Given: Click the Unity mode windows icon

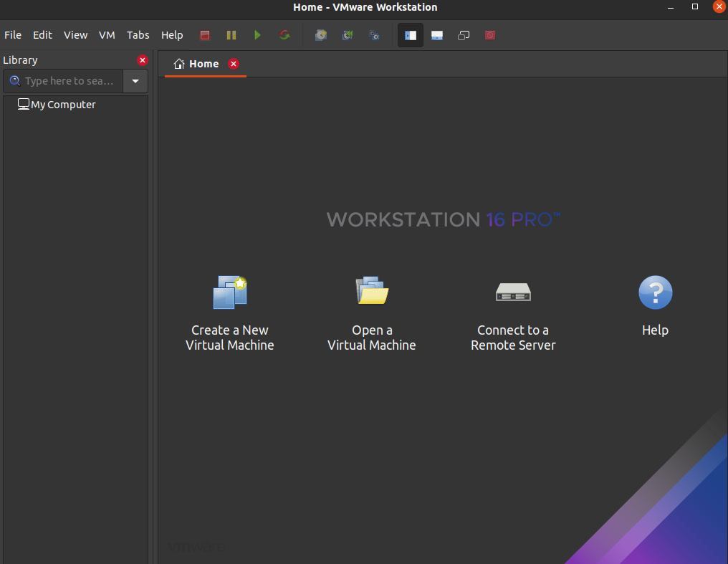Looking at the screenshot, I should pyautogui.click(x=464, y=35).
